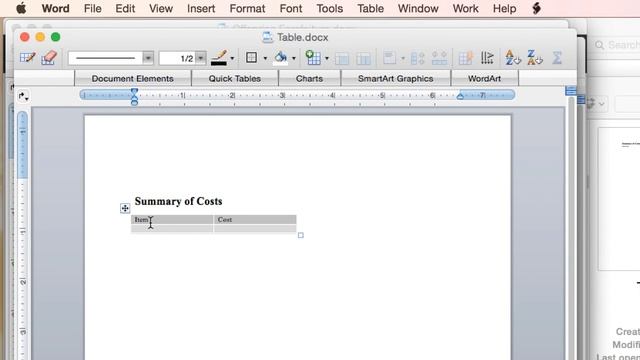Open the Font menu

point(291,9)
